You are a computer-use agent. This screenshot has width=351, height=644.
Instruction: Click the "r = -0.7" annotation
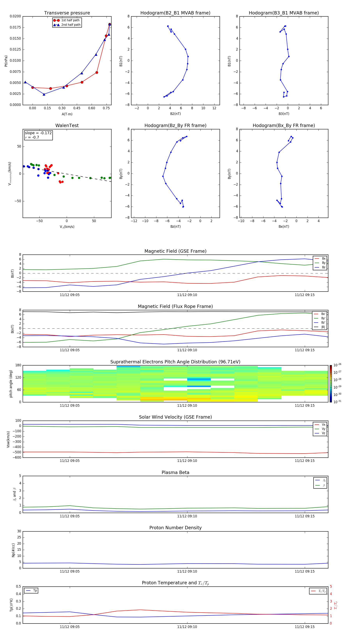[x=32, y=137]
